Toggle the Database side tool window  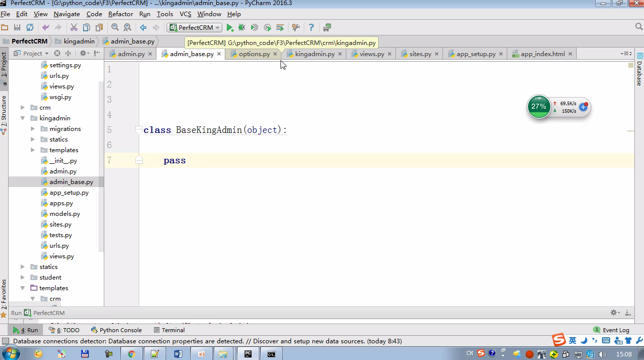[x=639, y=71]
